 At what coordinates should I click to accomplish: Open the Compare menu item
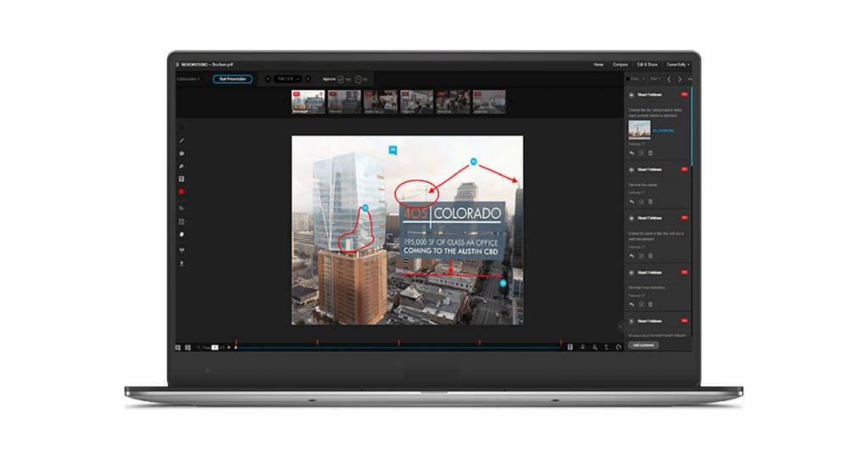[x=621, y=64]
